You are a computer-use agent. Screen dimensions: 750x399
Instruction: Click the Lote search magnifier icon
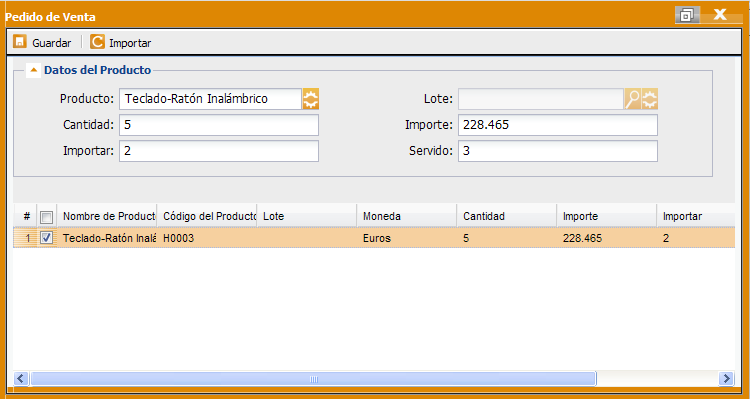pos(632,99)
